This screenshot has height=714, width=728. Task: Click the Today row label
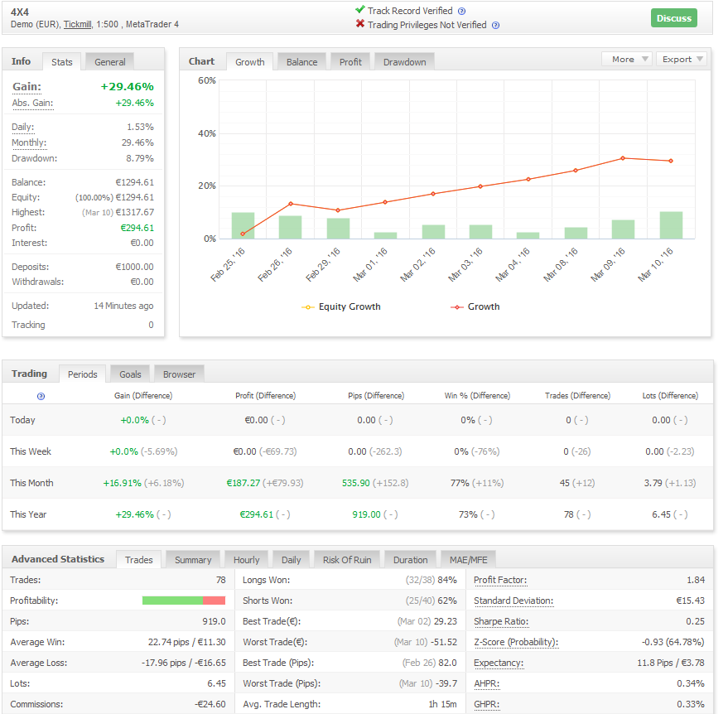22,420
